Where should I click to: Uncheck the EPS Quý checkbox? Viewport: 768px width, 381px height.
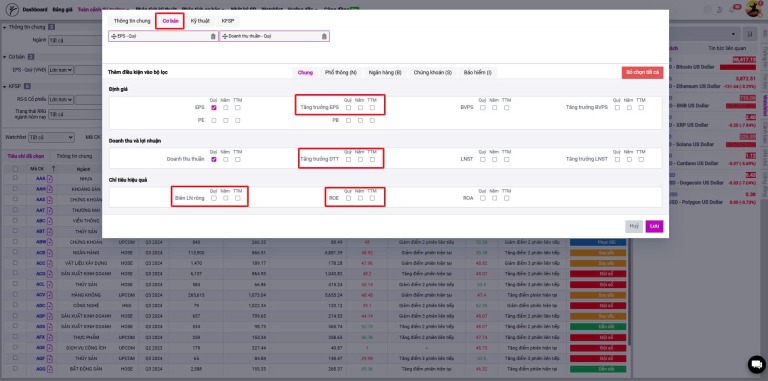click(x=214, y=108)
